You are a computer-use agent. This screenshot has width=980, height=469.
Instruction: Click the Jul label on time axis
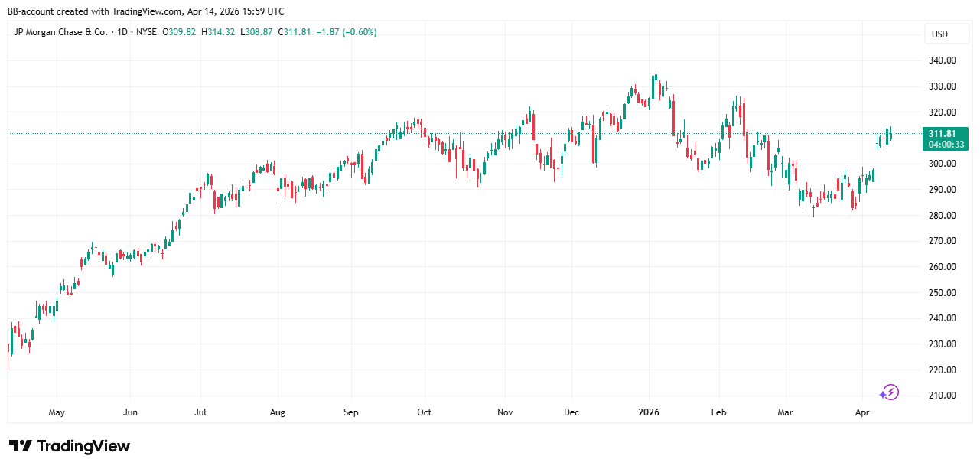(x=200, y=412)
